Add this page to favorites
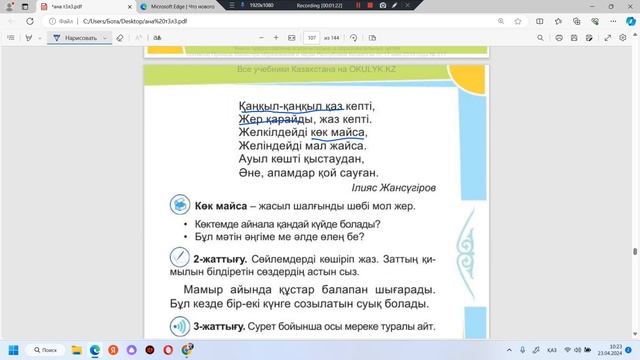 [x=518, y=21]
